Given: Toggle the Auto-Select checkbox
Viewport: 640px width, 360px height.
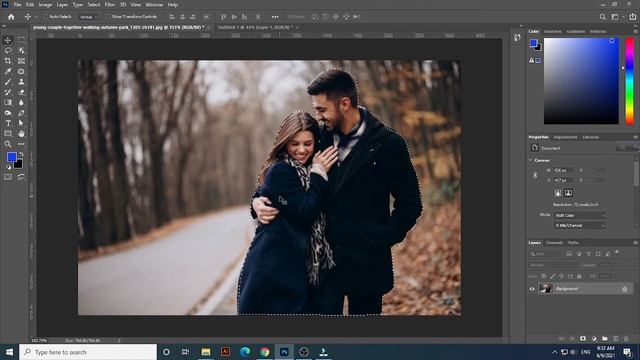Looking at the screenshot, I should pos(46,17).
